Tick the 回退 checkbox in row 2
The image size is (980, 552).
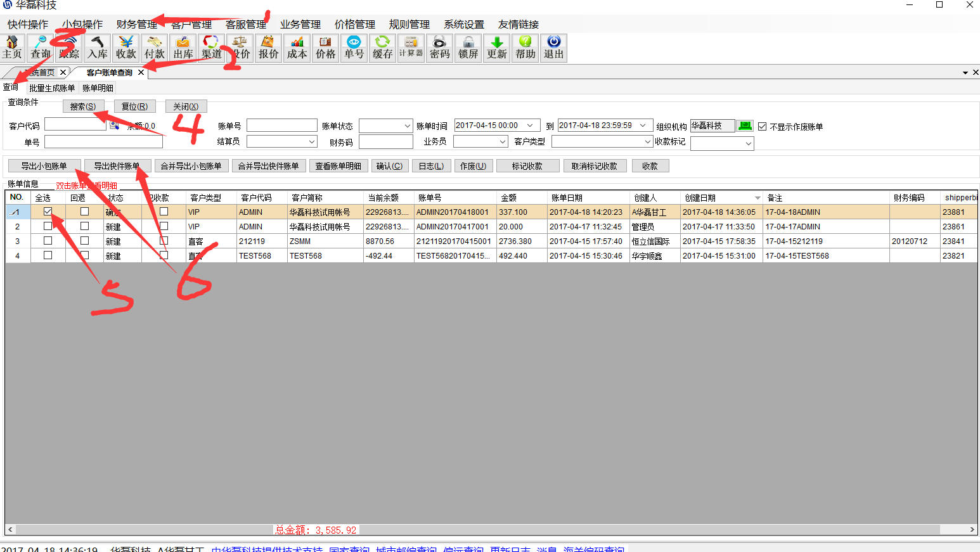tap(84, 226)
